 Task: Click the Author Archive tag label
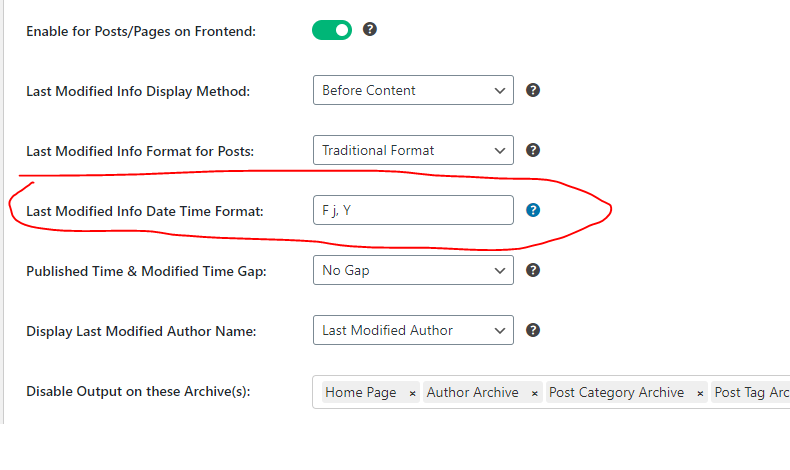coord(473,392)
